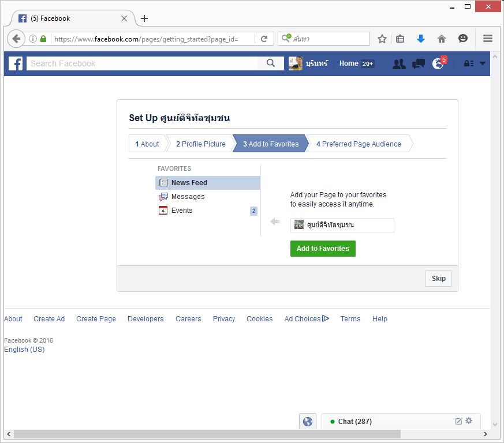Viewport: 504px width, 443px height.
Task: Open Notifications globe with badge
Action: pos(438,63)
